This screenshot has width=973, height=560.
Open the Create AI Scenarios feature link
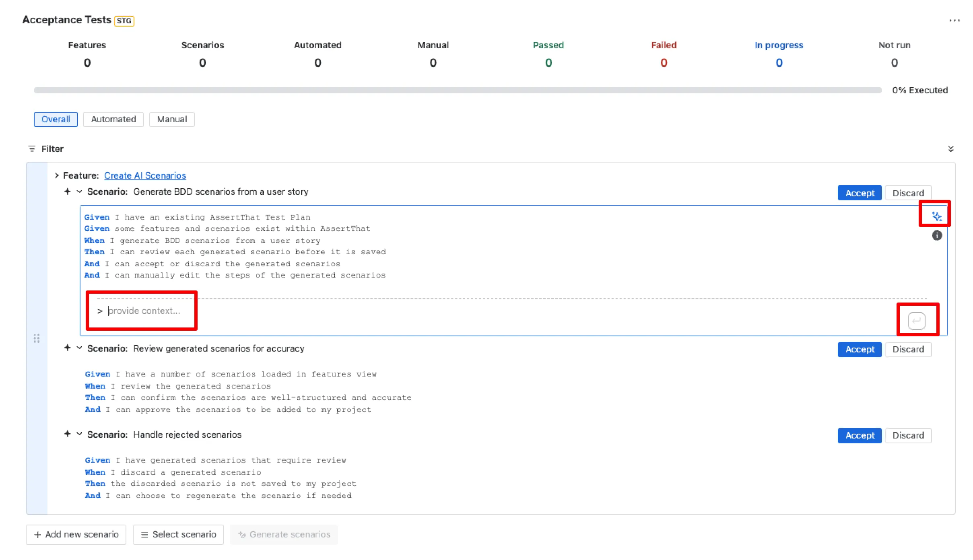(x=145, y=175)
